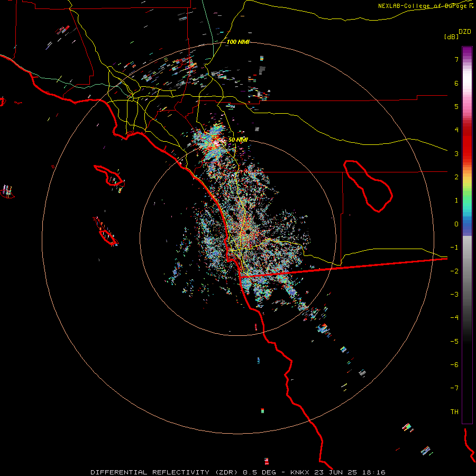Select the -6 dB tick label on color scale
Image resolution: width=476 pixels, height=476 pixels.
(x=454, y=365)
